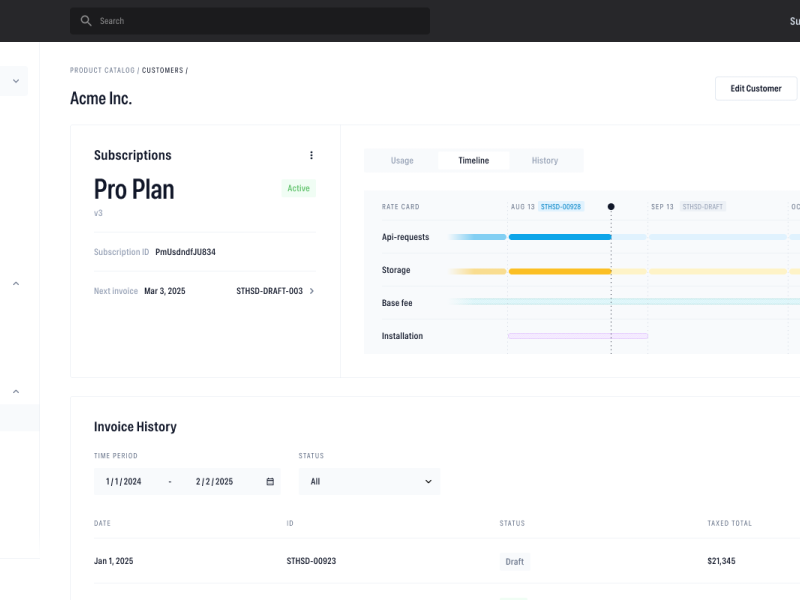Viewport: 800px width, 600px height.
Task: Focus the top Search field
Action: coord(249,21)
